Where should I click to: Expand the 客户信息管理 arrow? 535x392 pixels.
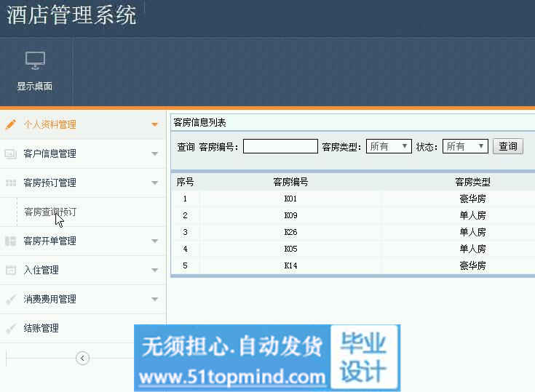click(x=154, y=153)
